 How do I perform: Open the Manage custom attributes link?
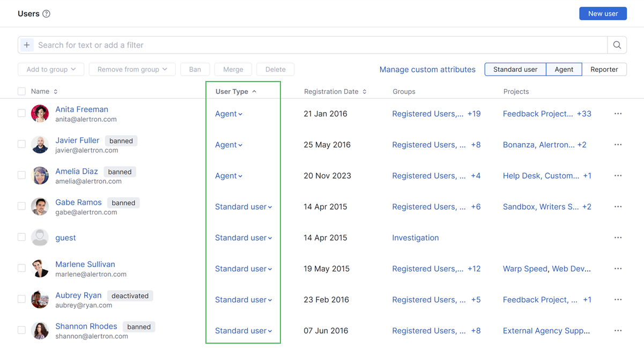click(x=427, y=69)
